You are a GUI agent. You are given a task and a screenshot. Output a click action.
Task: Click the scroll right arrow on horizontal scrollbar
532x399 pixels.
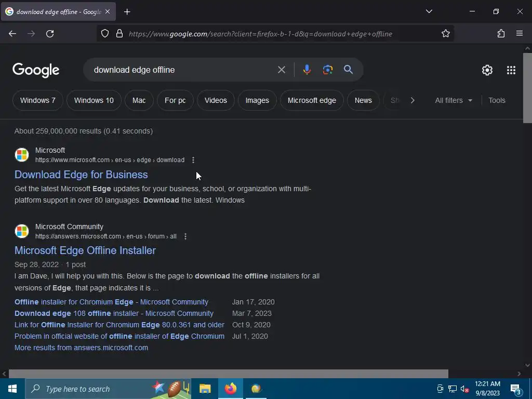[x=519, y=374]
